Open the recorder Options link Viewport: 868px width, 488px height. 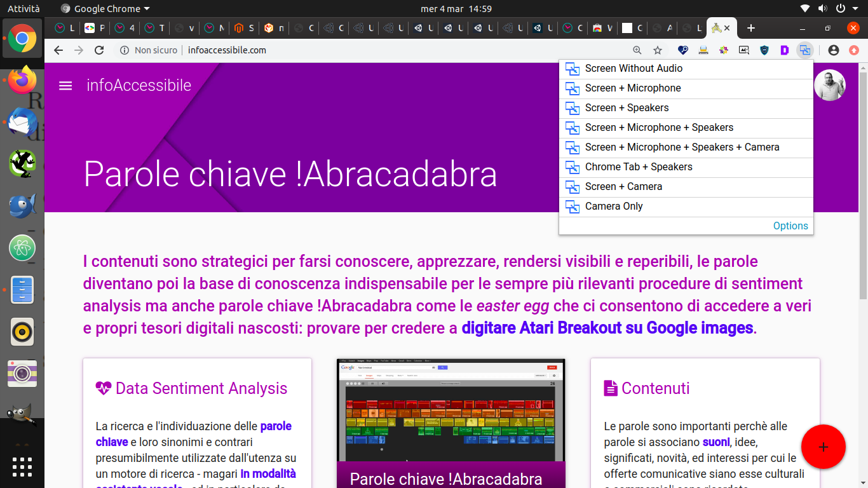point(790,226)
